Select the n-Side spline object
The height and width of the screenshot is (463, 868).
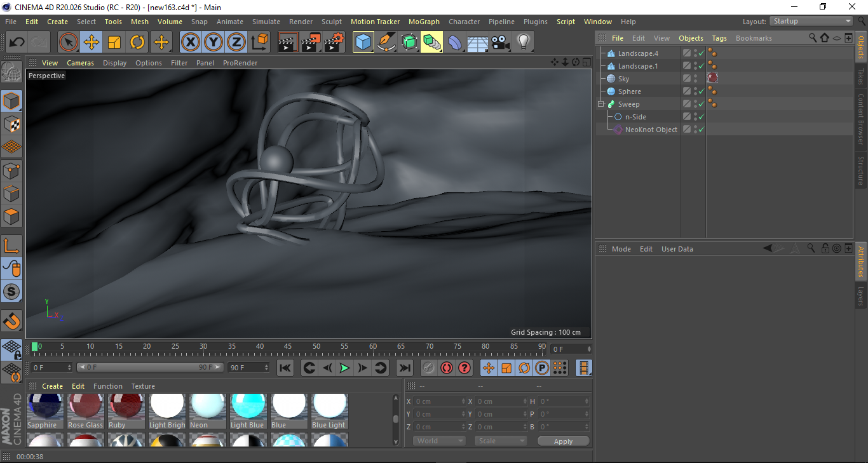[x=635, y=117]
